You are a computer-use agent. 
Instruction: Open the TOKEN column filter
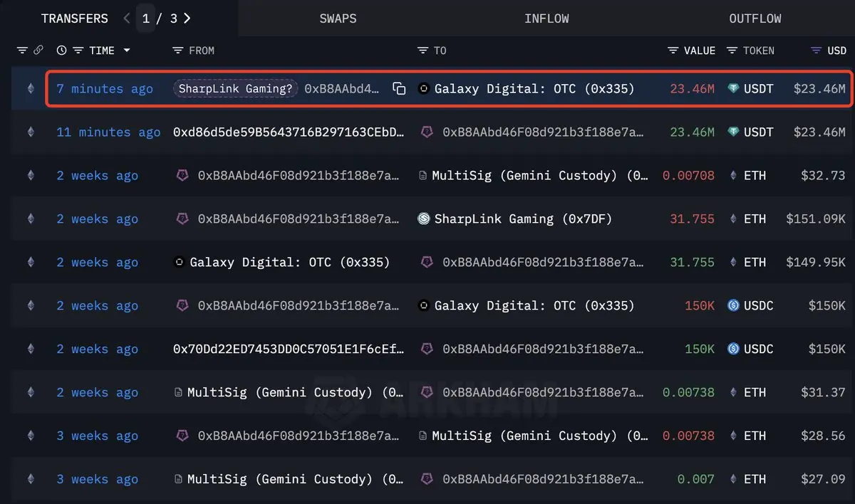point(732,51)
